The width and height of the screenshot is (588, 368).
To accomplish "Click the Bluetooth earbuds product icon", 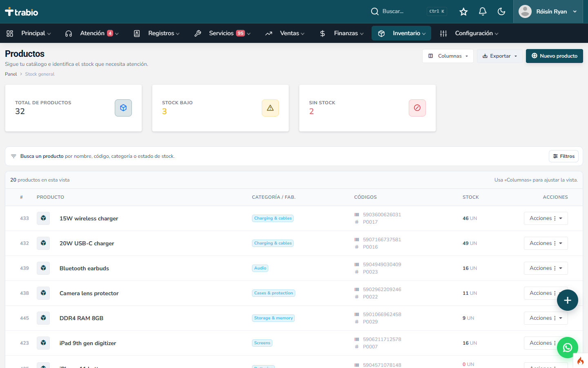I will click(x=43, y=268).
